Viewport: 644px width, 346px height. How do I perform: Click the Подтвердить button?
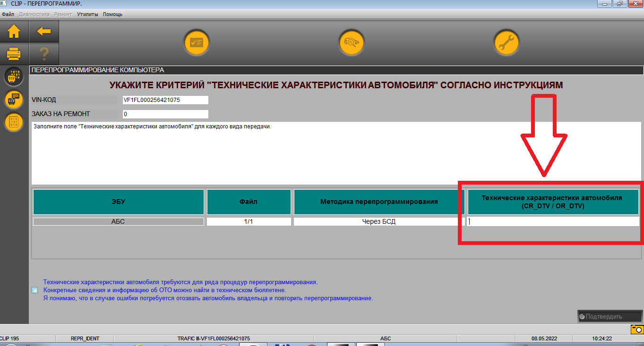(x=610, y=317)
